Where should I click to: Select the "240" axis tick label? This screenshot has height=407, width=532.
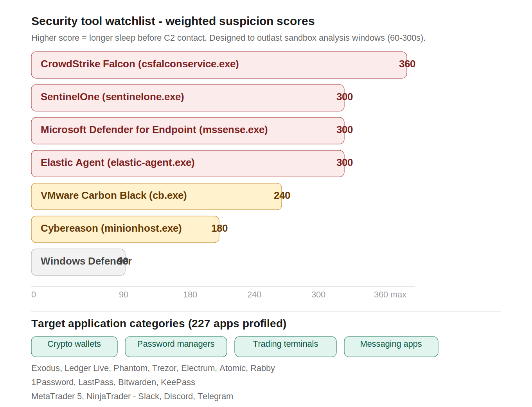pyautogui.click(x=254, y=295)
